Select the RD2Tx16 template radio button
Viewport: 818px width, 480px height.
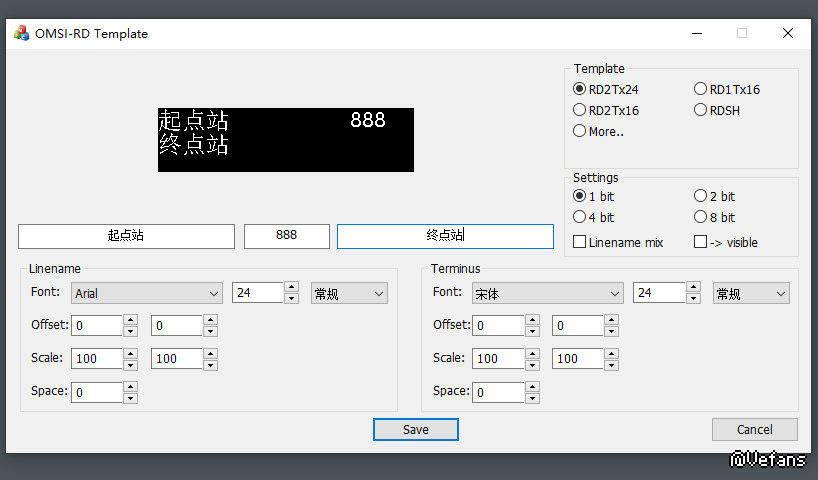(x=580, y=111)
